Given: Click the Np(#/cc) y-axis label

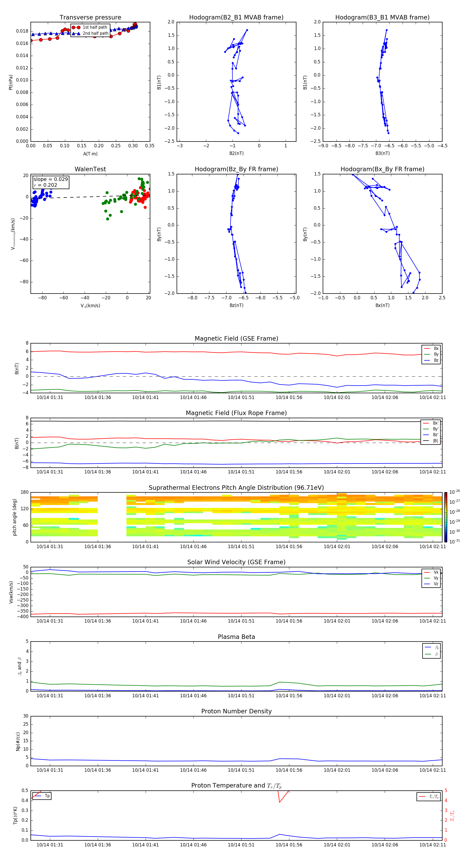Looking at the screenshot, I should (x=18, y=741).
